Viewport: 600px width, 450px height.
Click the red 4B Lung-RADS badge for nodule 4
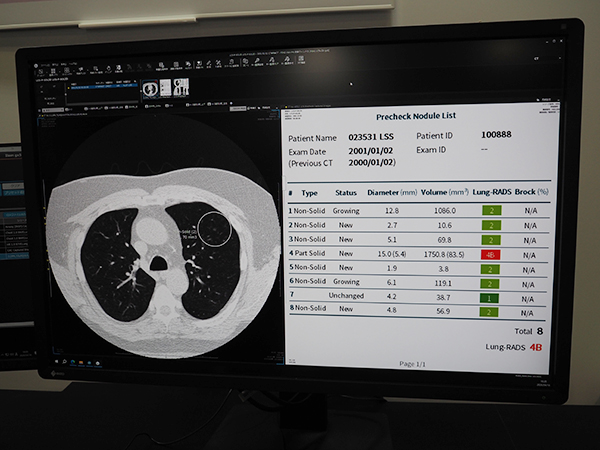492,254
